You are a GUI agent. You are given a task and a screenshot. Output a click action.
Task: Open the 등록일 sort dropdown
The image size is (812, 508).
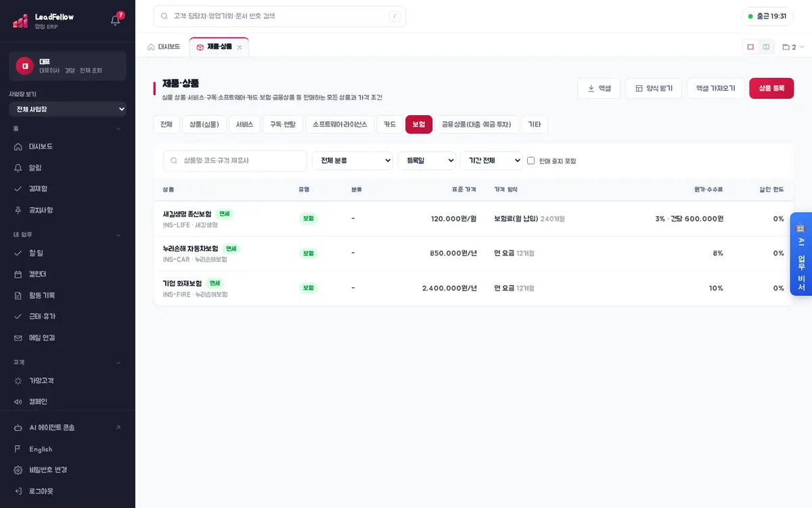(427, 161)
